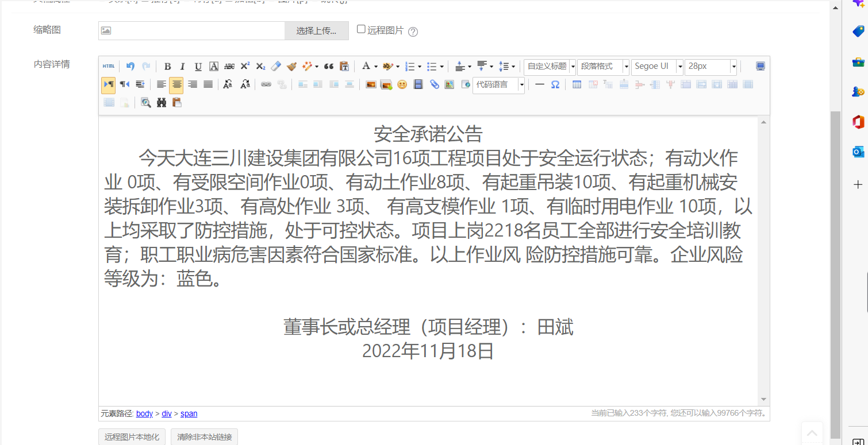
Task: Click the help question mark beside 远程图片
Action: [413, 32]
